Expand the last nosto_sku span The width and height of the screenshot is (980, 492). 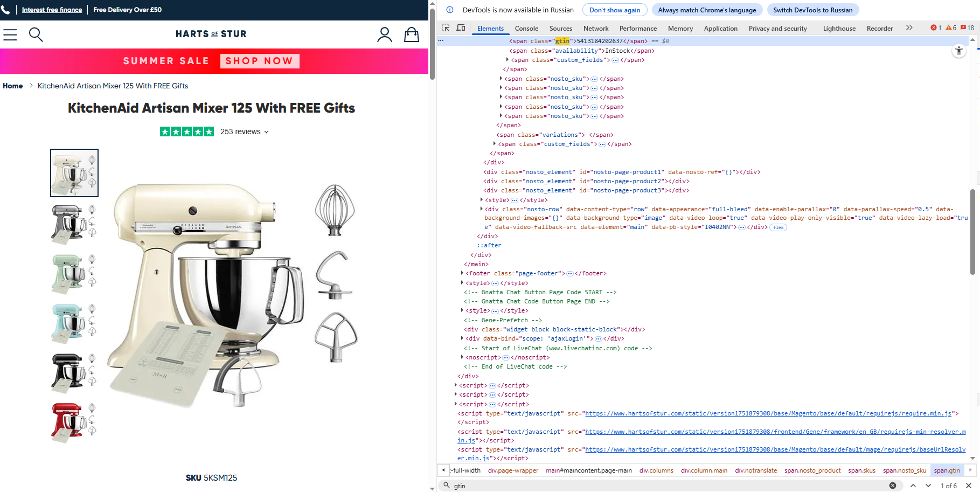click(501, 116)
